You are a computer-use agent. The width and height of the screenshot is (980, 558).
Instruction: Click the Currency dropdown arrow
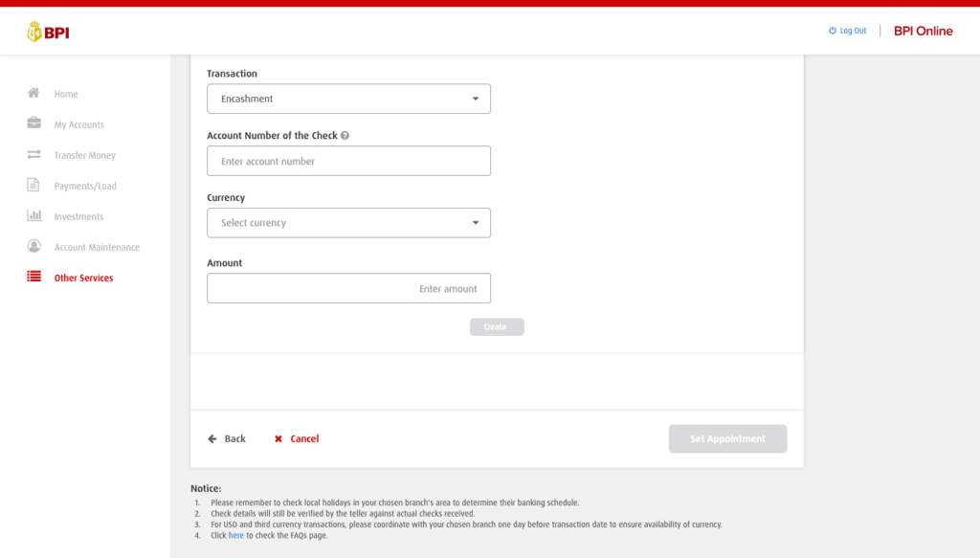click(476, 223)
